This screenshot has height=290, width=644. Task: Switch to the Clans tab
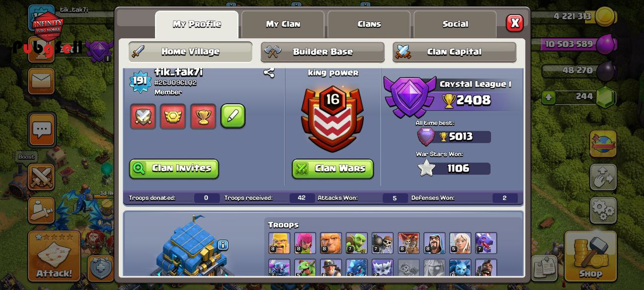(x=369, y=24)
